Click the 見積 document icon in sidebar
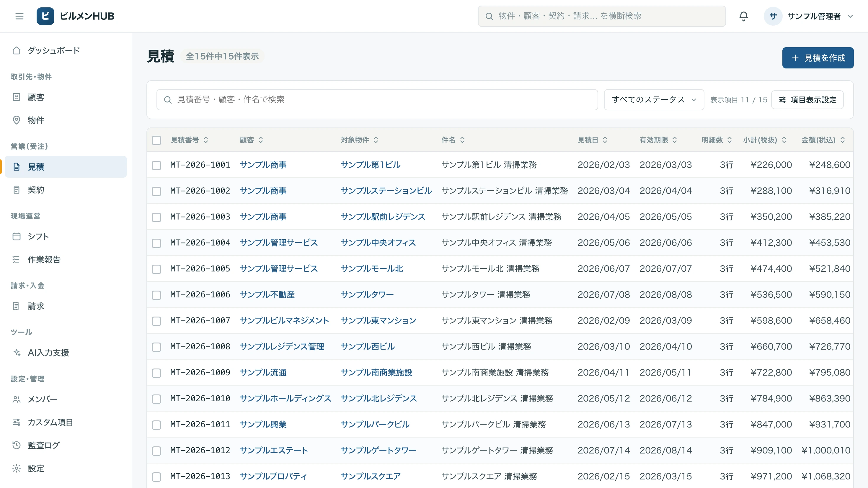This screenshot has width=868, height=488. click(x=17, y=167)
